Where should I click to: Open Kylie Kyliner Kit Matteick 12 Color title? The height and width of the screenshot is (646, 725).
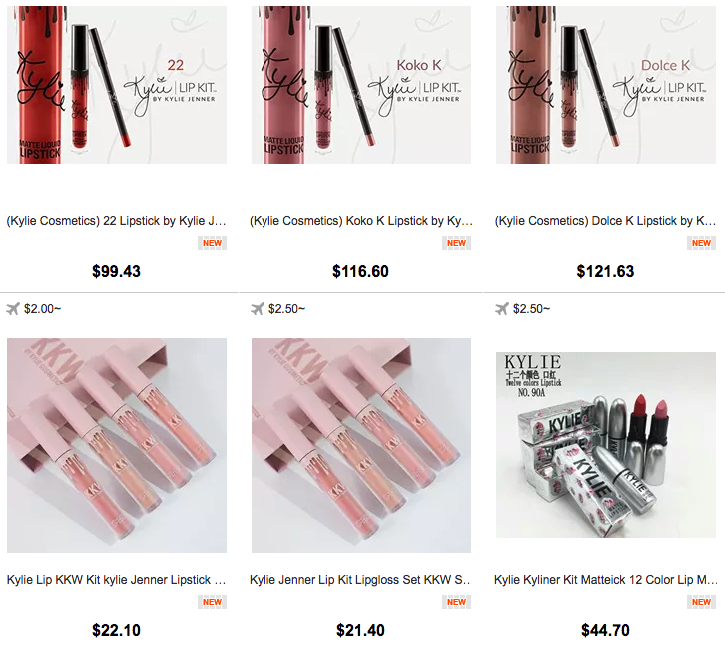coord(606,580)
